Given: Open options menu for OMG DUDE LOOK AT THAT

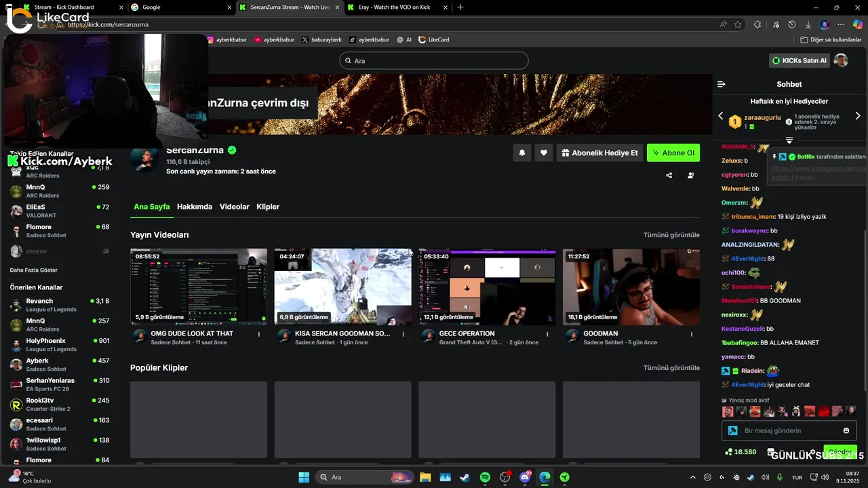Looking at the screenshot, I should 259,334.
